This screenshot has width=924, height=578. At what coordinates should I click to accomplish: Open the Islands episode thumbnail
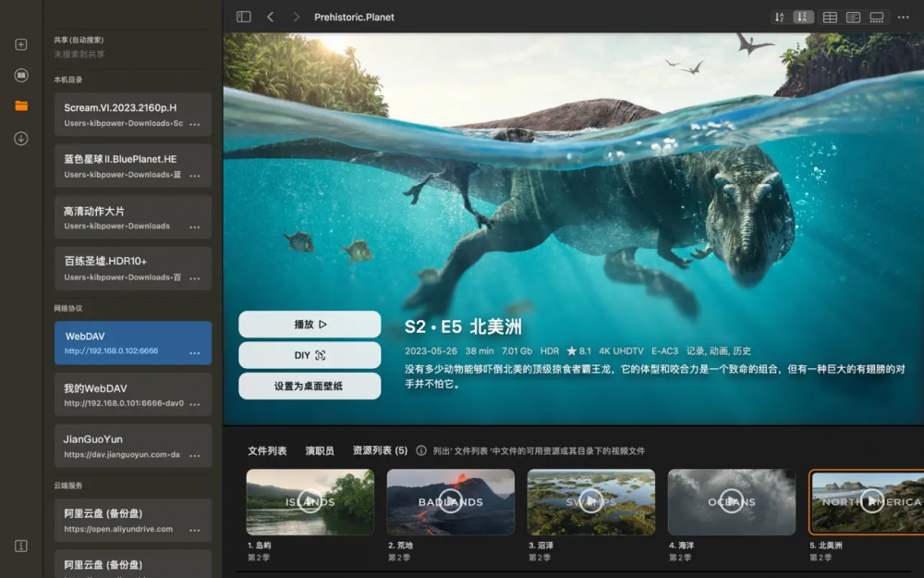click(310, 502)
